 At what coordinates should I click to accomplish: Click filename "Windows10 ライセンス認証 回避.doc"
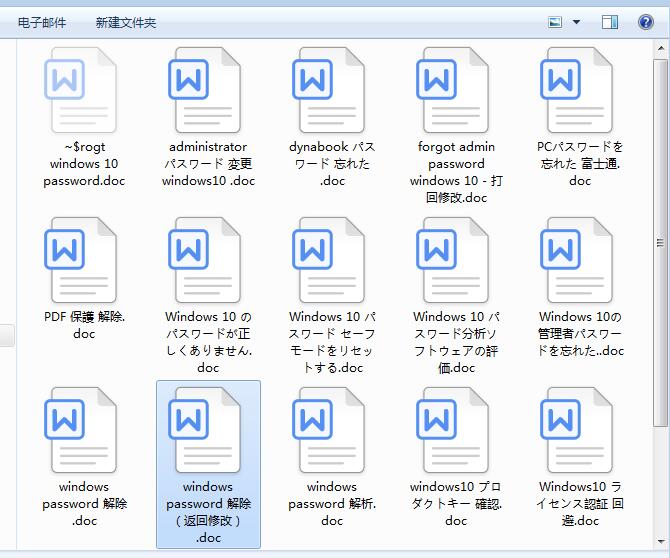coord(580,503)
